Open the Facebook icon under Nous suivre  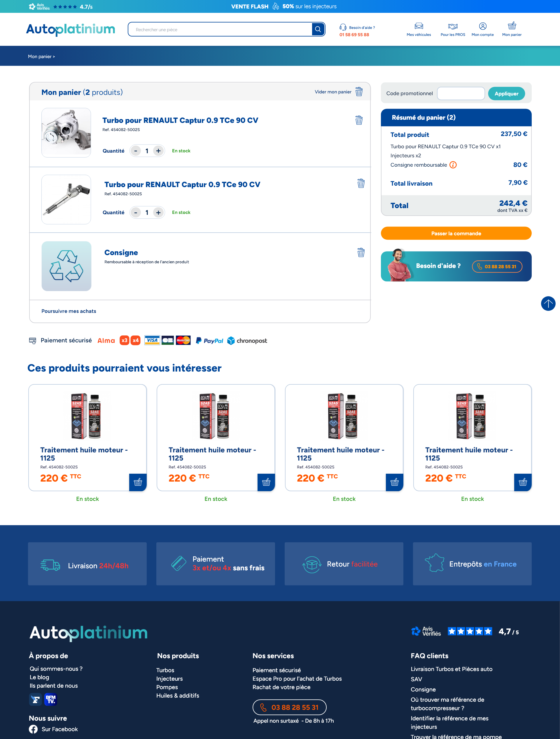(x=33, y=729)
